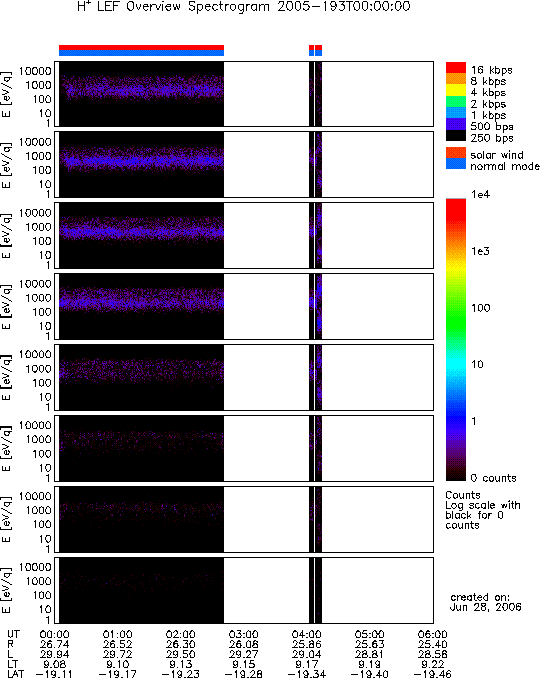Click the 1 kbps blue legend swatch
The height and width of the screenshot is (678, 540).
pyautogui.click(x=456, y=113)
